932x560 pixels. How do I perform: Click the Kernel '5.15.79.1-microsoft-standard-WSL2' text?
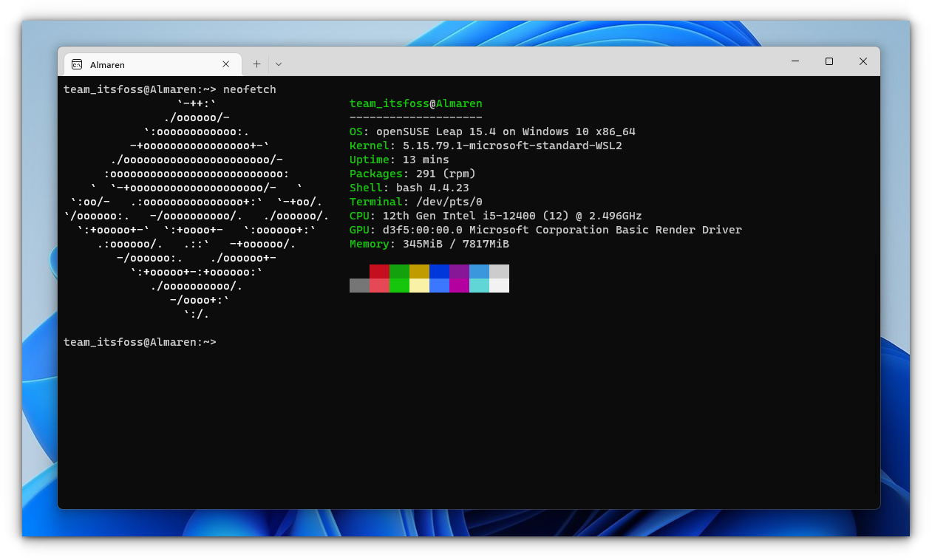tap(512, 146)
